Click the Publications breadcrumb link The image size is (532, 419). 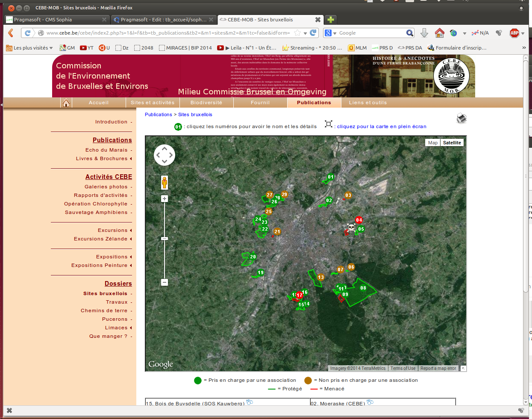(158, 114)
